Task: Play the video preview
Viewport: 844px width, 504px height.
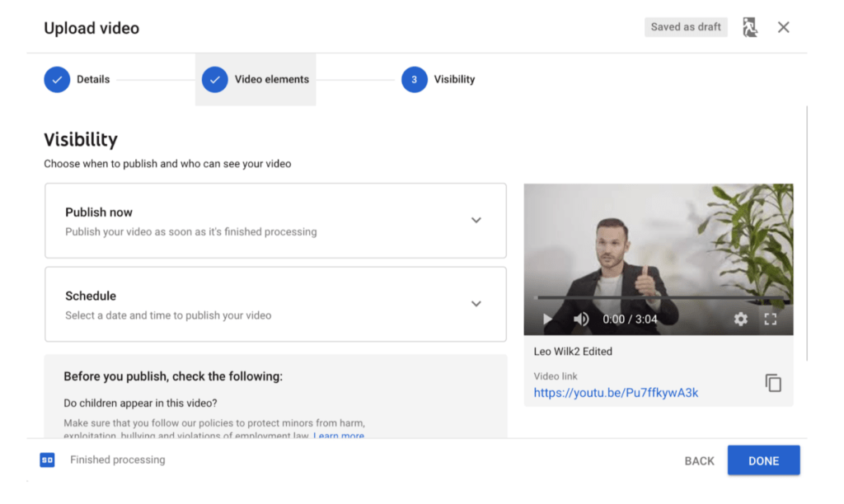Action: coord(547,319)
